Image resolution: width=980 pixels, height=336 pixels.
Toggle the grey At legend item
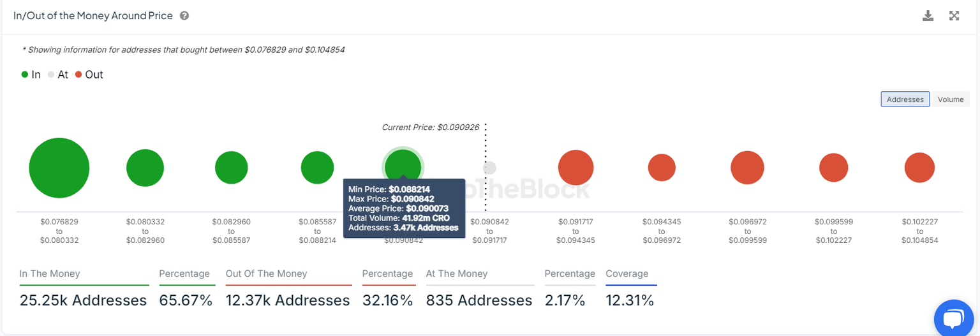58,75
